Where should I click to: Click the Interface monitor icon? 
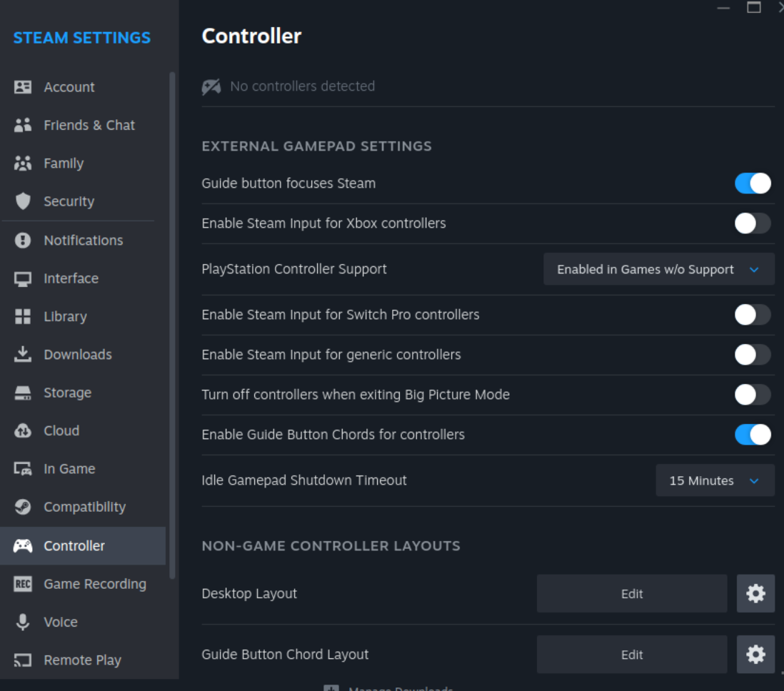tap(23, 278)
